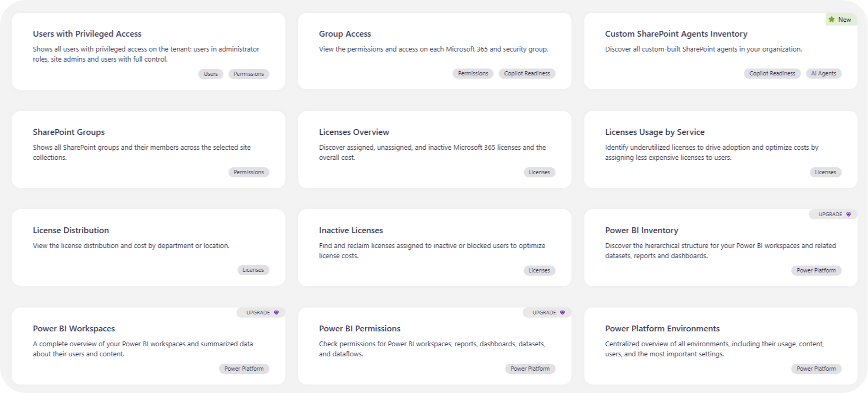Click text 'Check permissions for Power BI workspaces'
Viewport: 868px width, 393px height.
(x=432, y=349)
